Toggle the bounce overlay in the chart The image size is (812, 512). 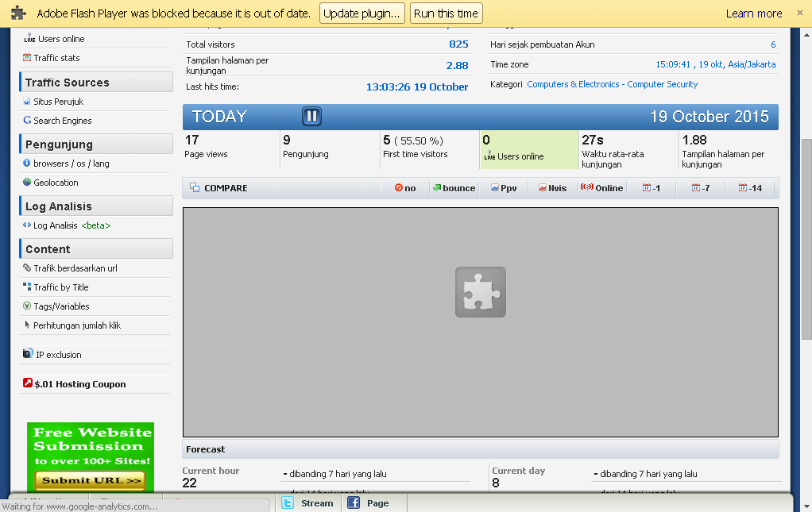(454, 187)
